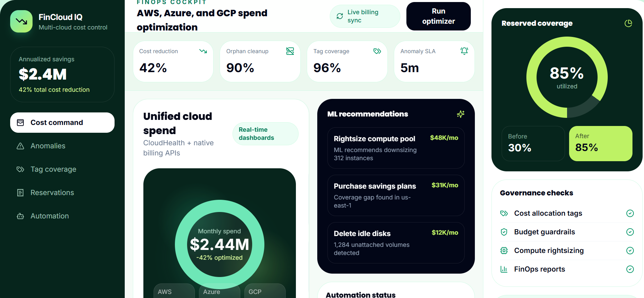The width and height of the screenshot is (644, 298).
Task: Open the Automation page label
Action: tap(49, 216)
